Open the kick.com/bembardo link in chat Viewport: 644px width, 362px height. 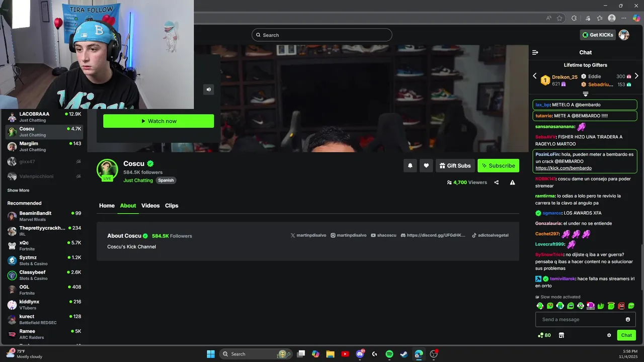pyautogui.click(x=563, y=168)
